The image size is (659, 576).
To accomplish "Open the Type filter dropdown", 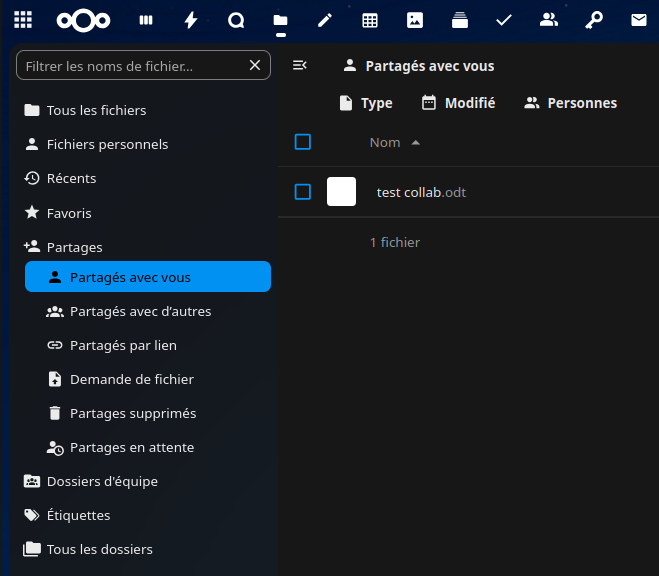I will point(365,103).
